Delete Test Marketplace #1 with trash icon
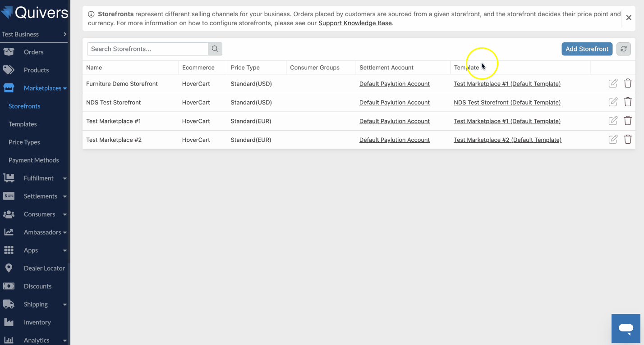This screenshot has width=644, height=345. pos(628,121)
